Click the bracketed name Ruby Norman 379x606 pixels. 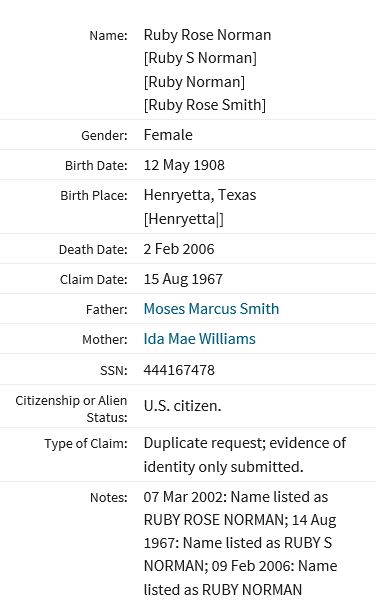pyautogui.click(x=194, y=82)
